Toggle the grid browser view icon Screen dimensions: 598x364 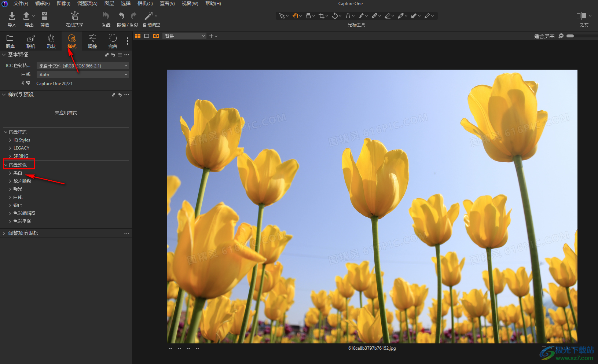pyautogui.click(x=138, y=36)
